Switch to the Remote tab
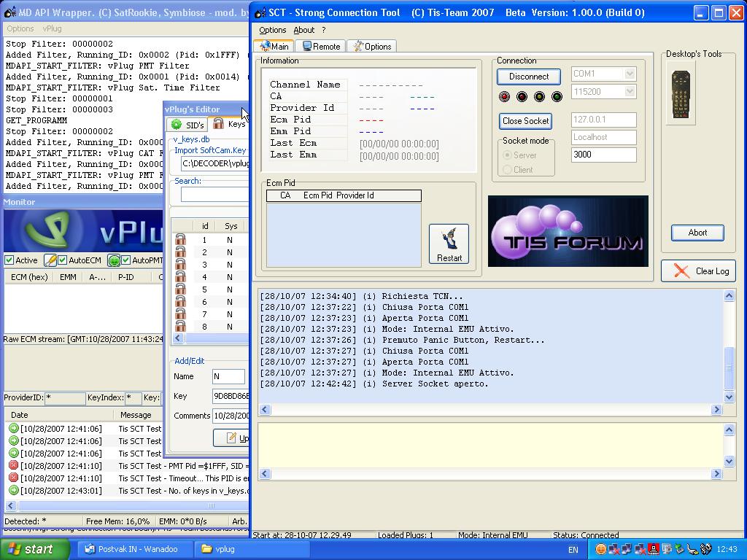The height and width of the screenshot is (560, 747). (321, 46)
